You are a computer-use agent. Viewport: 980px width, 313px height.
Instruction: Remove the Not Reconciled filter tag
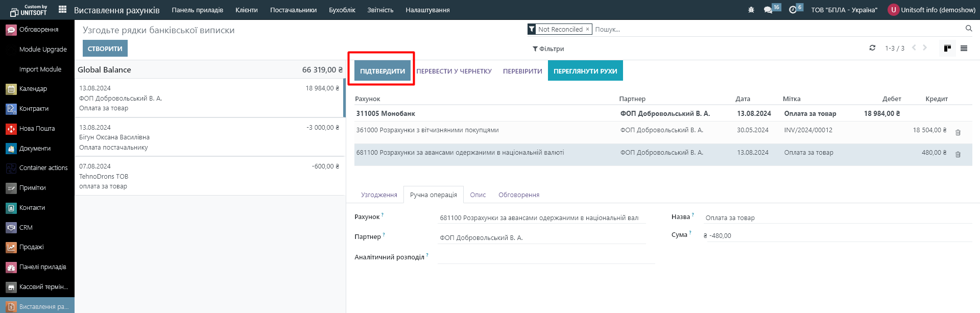pos(587,30)
